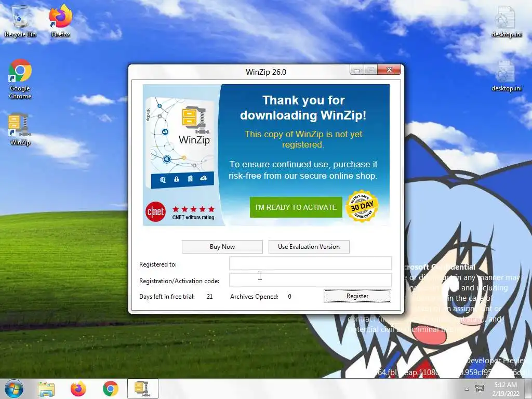Select the lower desktop.ini file icon
The height and width of the screenshot is (399, 532).
[506, 75]
